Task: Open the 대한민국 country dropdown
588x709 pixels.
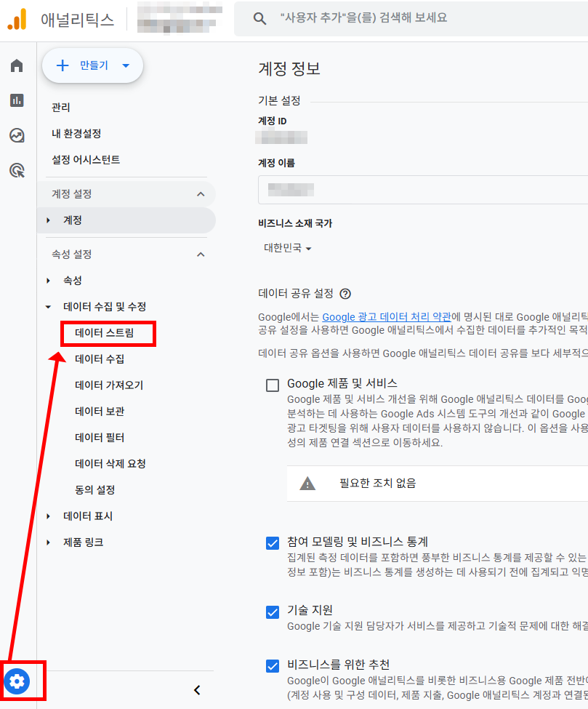Action: coord(287,248)
